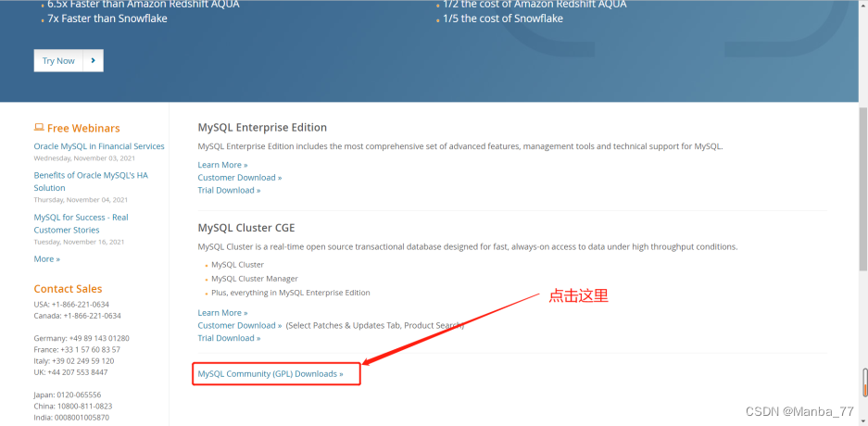This screenshot has width=868, height=426.
Task: Click the MySQL Enterprise Edition heading
Action: click(262, 128)
